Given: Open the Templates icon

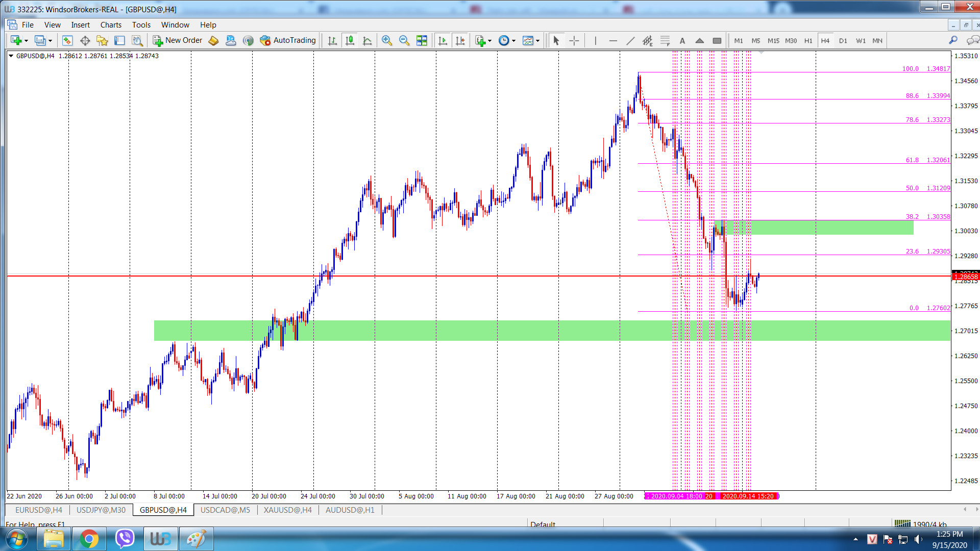Looking at the screenshot, I should click(x=528, y=40).
